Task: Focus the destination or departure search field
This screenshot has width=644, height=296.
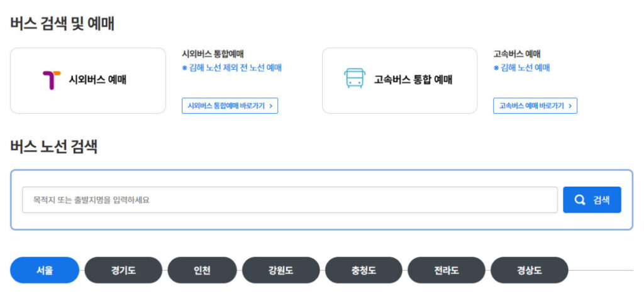Action: [289, 200]
